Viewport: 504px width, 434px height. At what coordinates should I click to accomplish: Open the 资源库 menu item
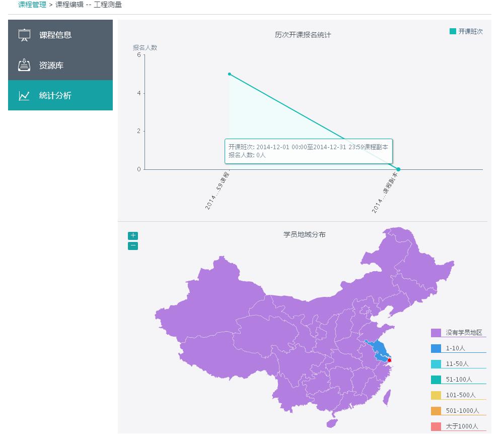51,66
